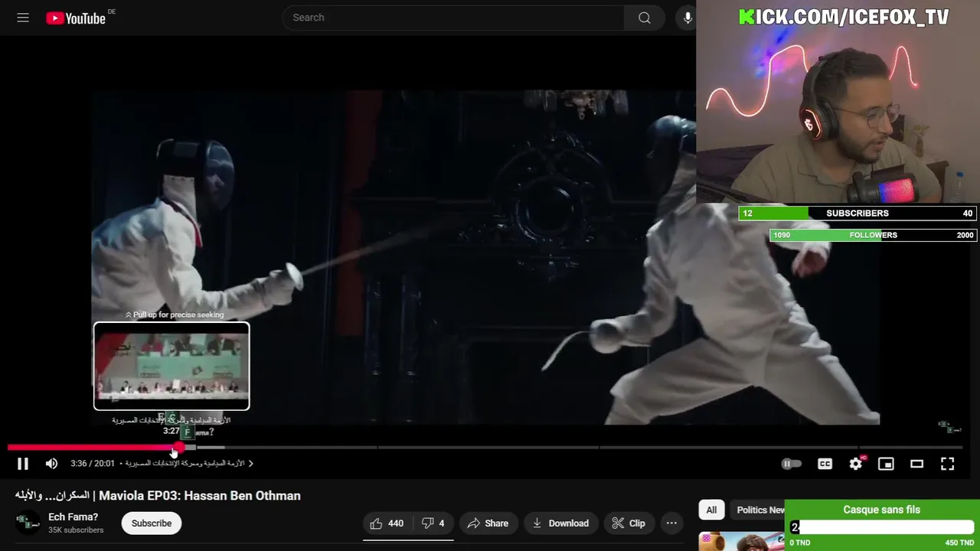Viewport: 980px width, 551px height.
Task: Click the seek preview thumbnail
Action: [x=171, y=366]
